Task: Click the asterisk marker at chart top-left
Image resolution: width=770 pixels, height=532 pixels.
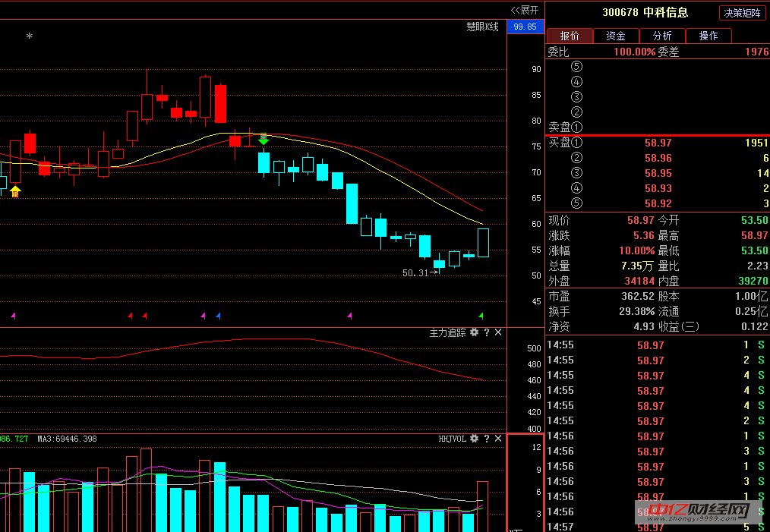Action: pos(30,36)
